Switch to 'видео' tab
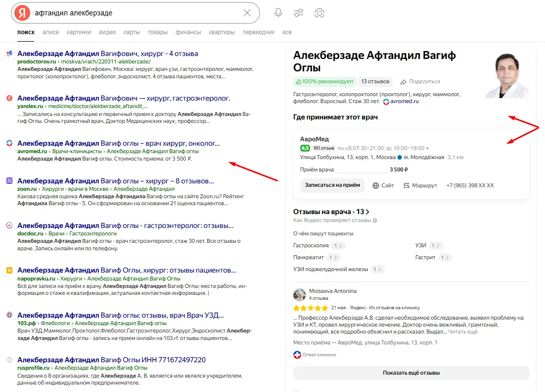Viewport: 545px width, 392px height. 107,32
